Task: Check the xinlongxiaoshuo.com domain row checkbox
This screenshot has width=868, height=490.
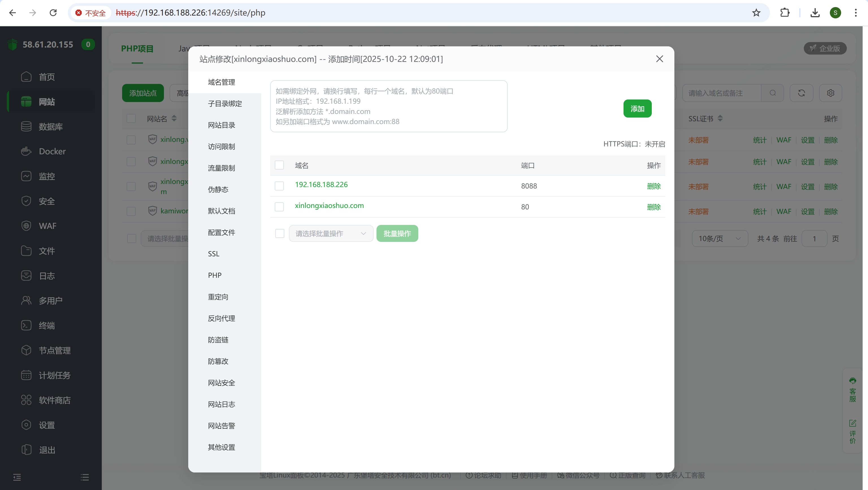Action: coord(279,207)
